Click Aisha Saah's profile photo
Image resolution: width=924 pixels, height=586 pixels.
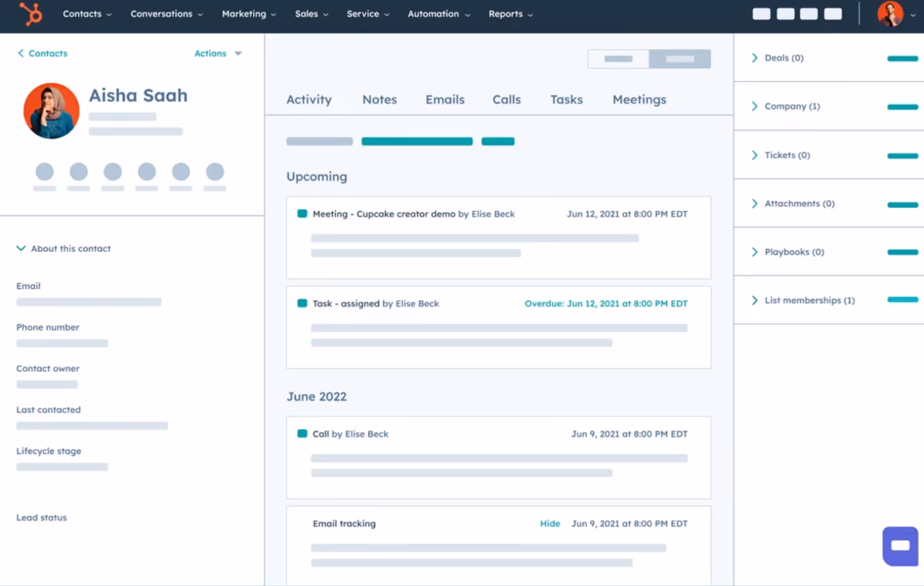pos(51,110)
